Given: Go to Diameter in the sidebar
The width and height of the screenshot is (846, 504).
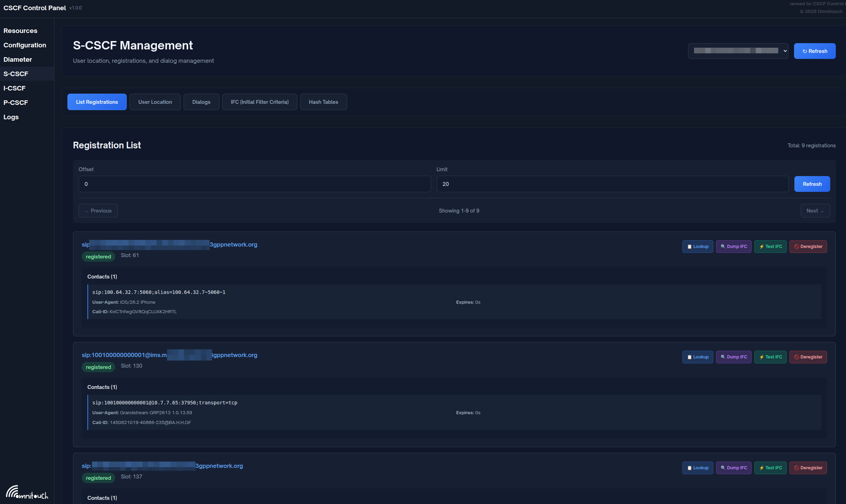Looking at the screenshot, I should click(18, 60).
